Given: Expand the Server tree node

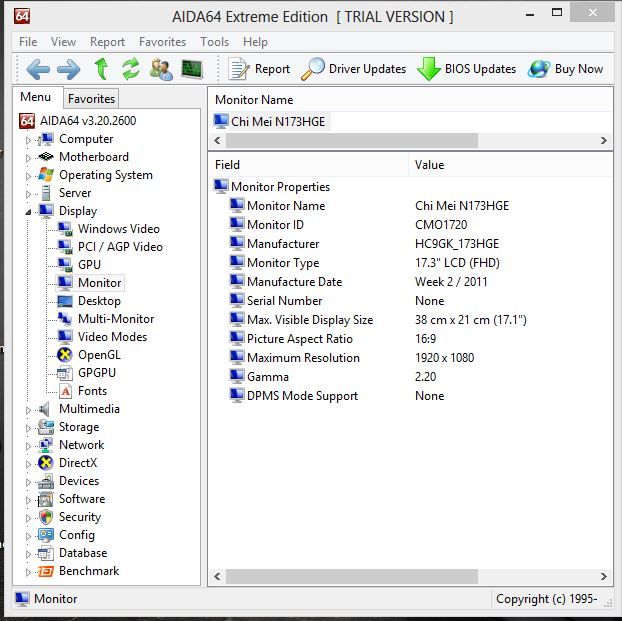Looking at the screenshot, I should [28, 194].
